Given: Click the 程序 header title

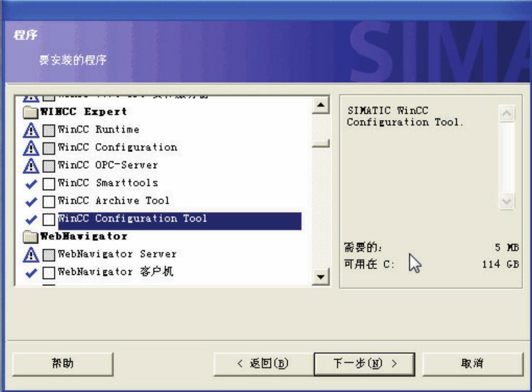Looking at the screenshot, I should click(25, 35).
